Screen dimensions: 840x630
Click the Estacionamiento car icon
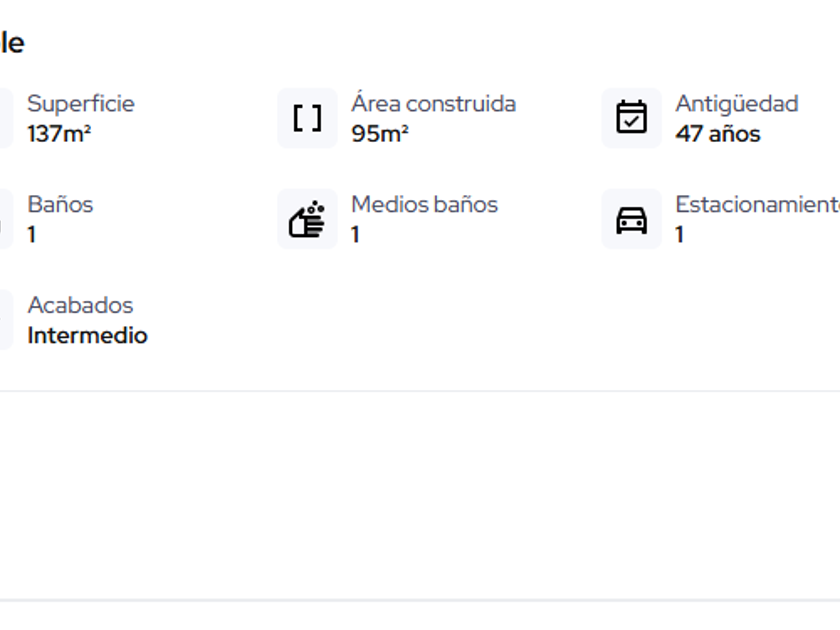coord(631,219)
